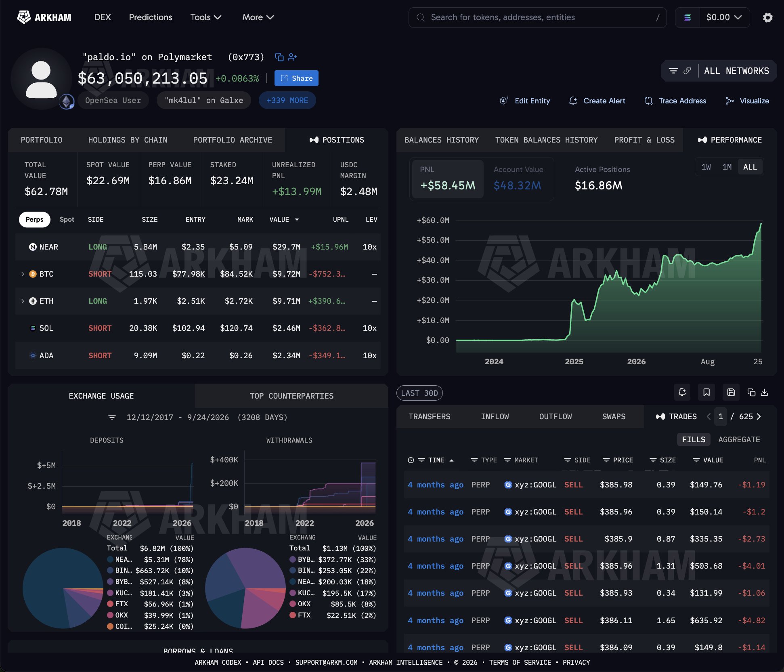Click Create Alert link
This screenshot has height=672, width=784.
click(x=597, y=101)
